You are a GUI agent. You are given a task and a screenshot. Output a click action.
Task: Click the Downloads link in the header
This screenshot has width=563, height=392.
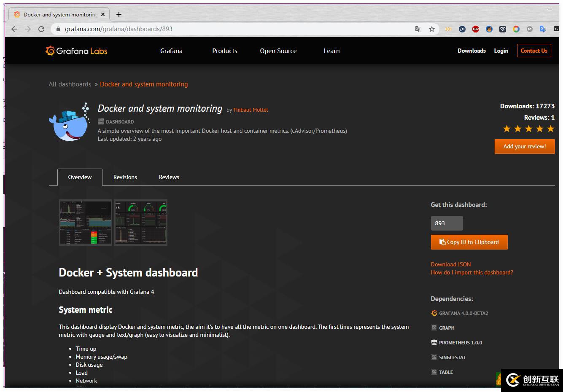472,51
